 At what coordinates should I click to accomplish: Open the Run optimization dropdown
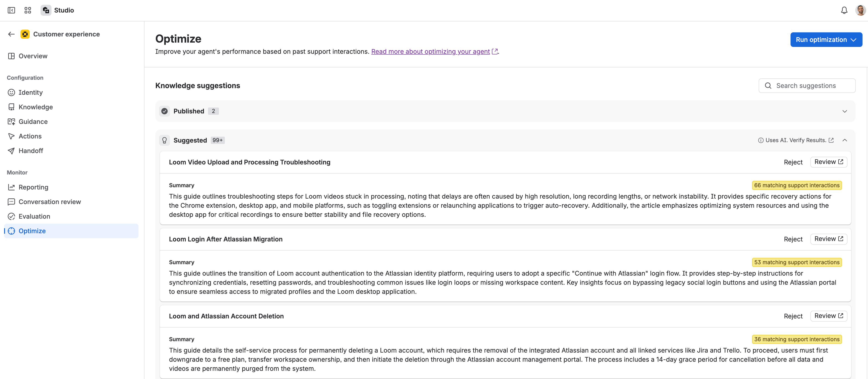click(826, 40)
